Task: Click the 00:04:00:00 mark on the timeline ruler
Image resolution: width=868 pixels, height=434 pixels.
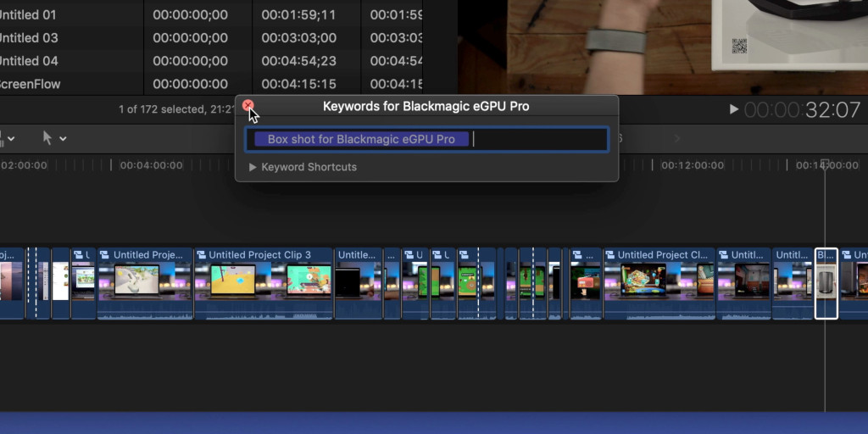Action: (151, 165)
